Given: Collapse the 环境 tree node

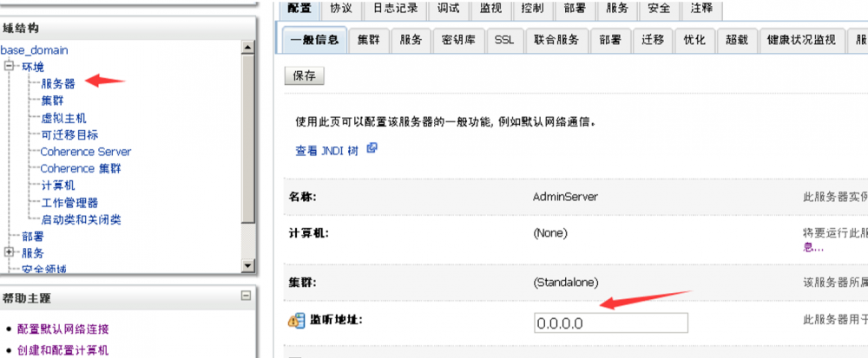Looking at the screenshot, I should point(9,66).
